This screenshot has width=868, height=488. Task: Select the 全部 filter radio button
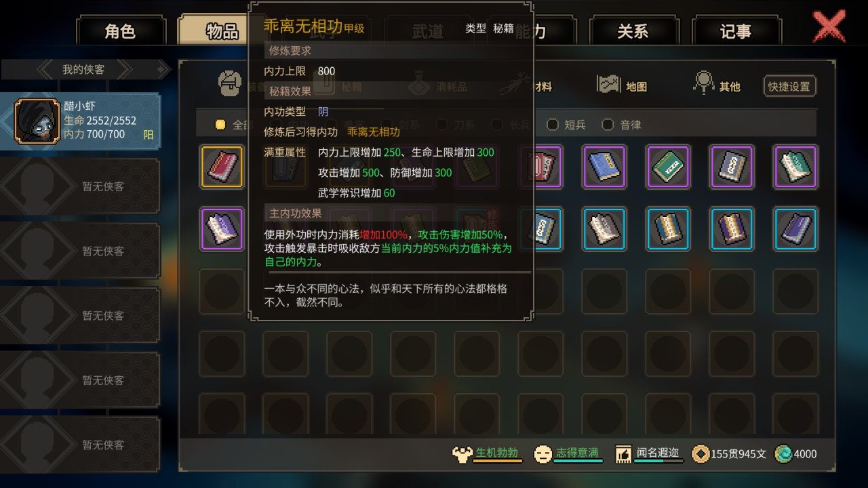click(x=220, y=125)
